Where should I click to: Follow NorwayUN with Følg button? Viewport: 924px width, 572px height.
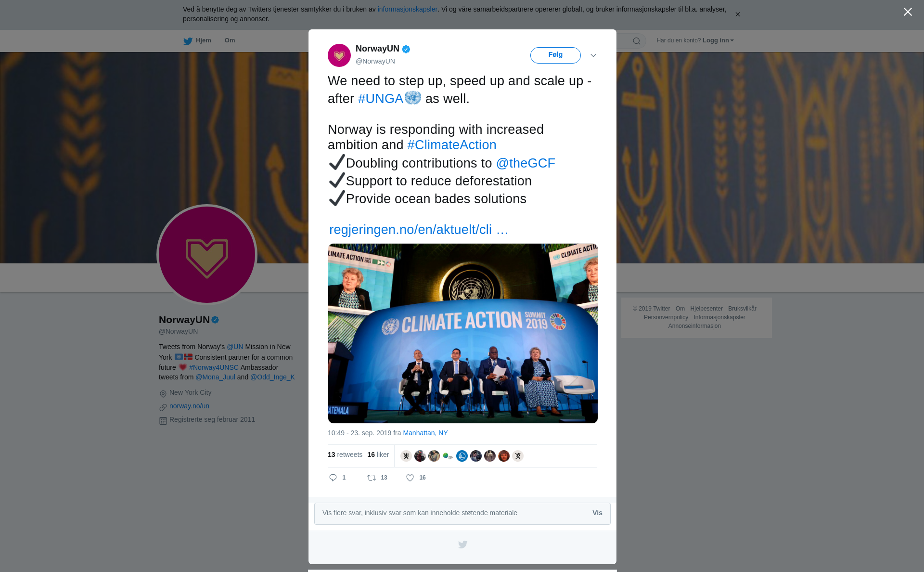555,55
